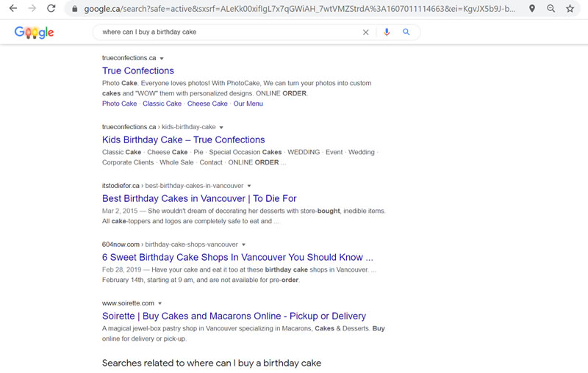Open the Cheese Cake sitelink
588x373 pixels.
pos(207,104)
